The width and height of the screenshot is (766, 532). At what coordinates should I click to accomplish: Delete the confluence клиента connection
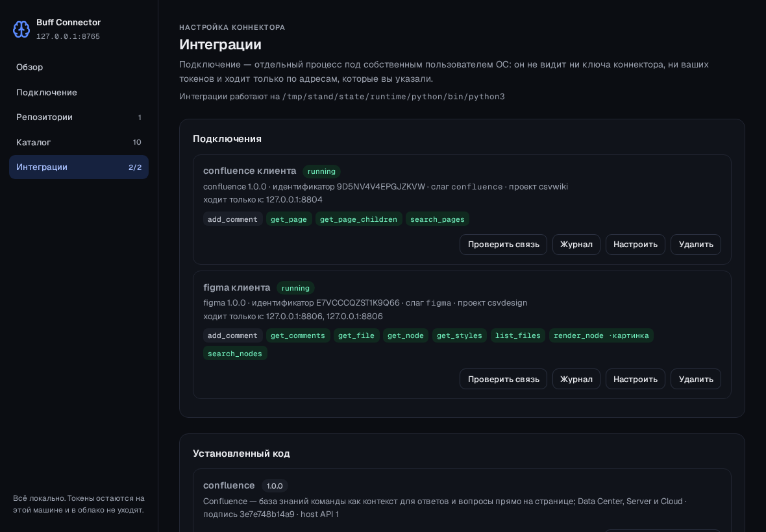pyautogui.click(x=696, y=245)
